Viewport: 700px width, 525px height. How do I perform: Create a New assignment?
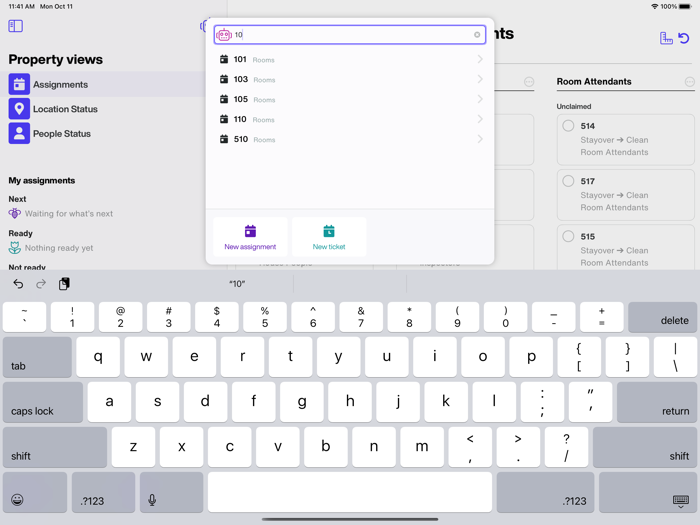coord(250,237)
